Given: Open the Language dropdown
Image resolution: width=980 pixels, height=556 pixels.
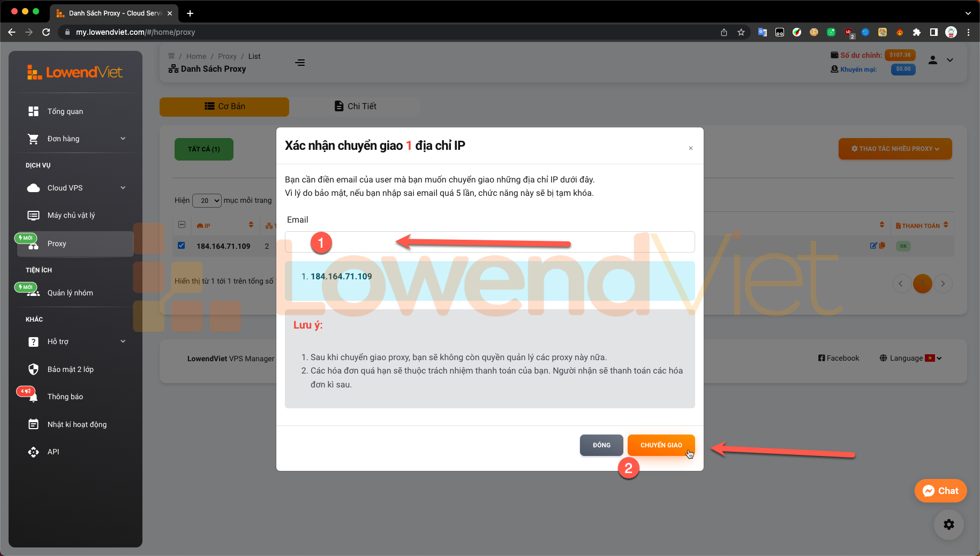Looking at the screenshot, I should click(x=910, y=358).
